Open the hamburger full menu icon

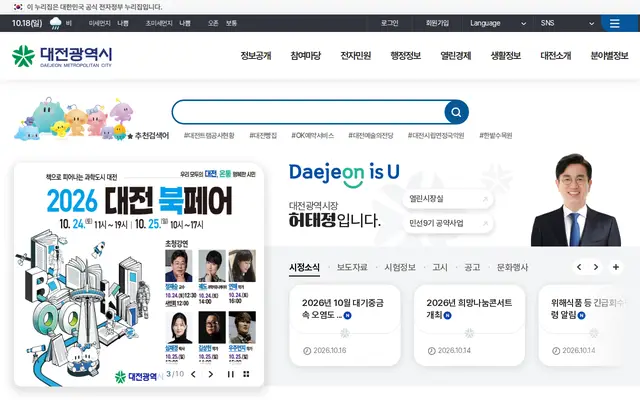point(614,23)
